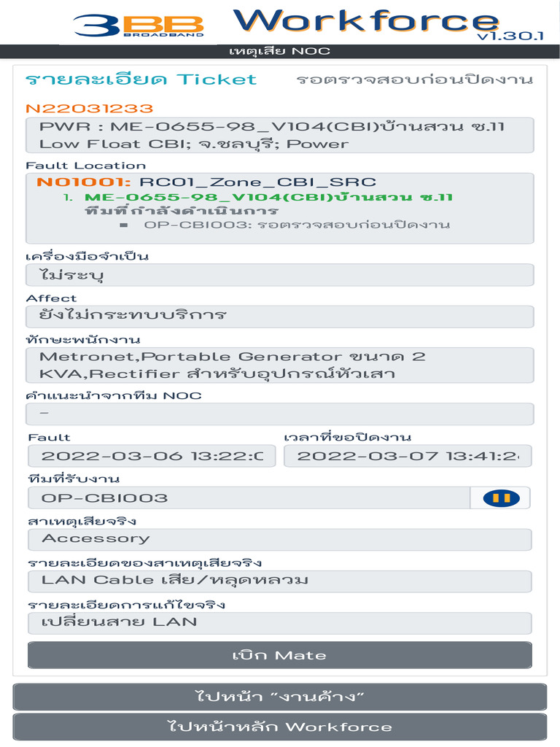
Task: Click the blue pause icon beside OP-CBI003
Action: pos(500,498)
